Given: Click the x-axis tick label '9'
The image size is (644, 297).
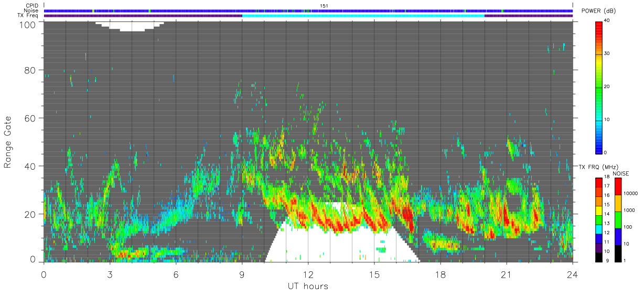Looking at the screenshot, I should [242, 274].
